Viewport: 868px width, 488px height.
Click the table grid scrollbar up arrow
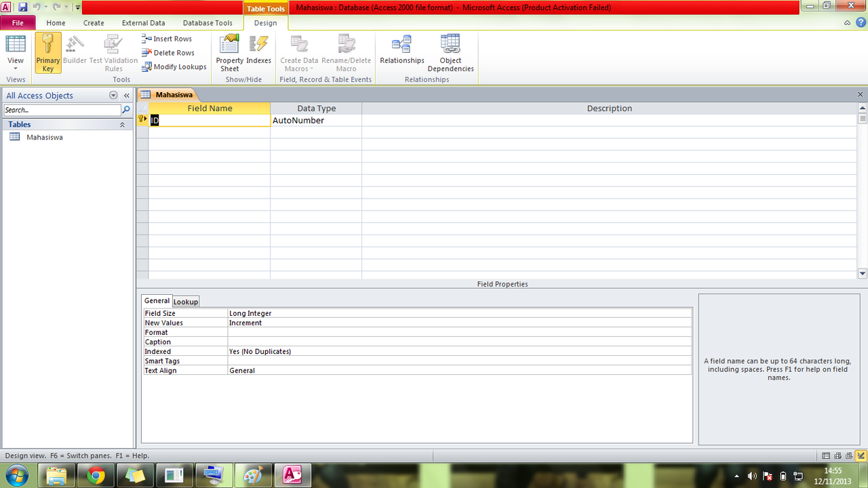click(863, 108)
